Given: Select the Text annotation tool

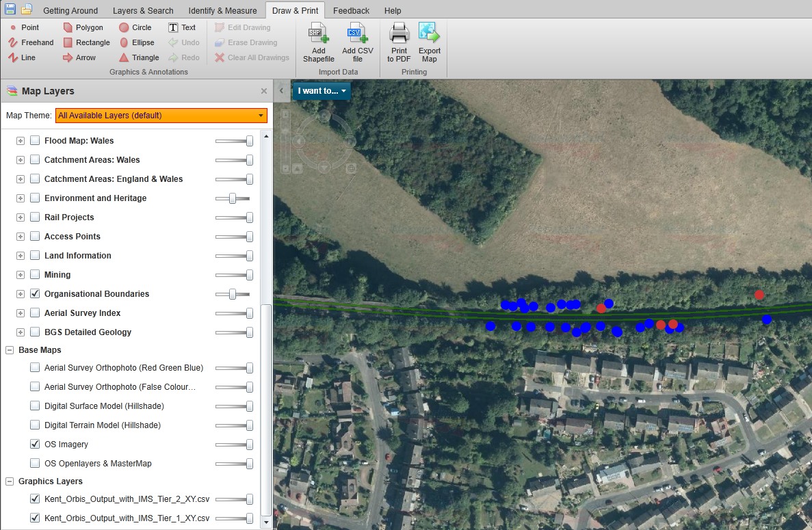Looking at the screenshot, I should (182, 27).
